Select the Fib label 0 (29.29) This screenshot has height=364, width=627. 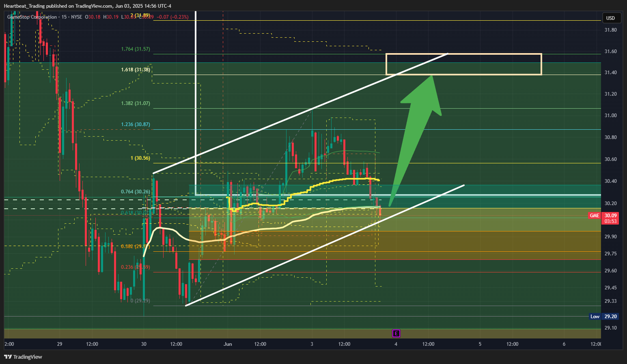pos(140,301)
